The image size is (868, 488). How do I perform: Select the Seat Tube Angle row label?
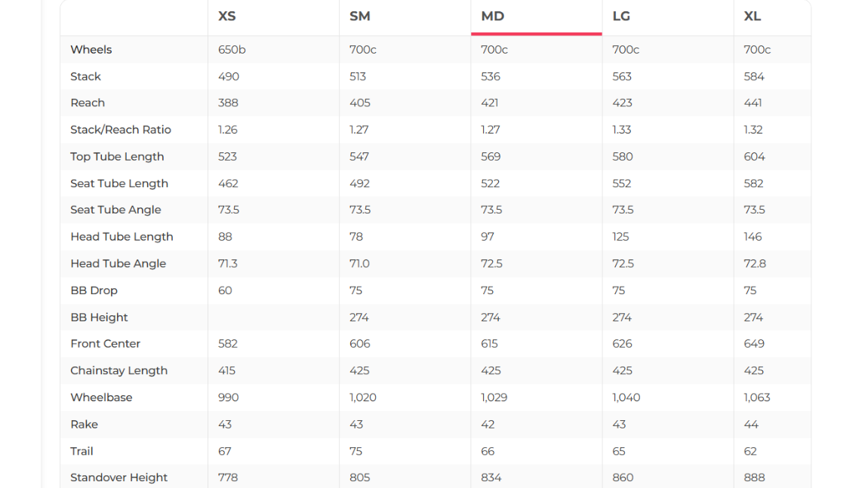click(115, 210)
